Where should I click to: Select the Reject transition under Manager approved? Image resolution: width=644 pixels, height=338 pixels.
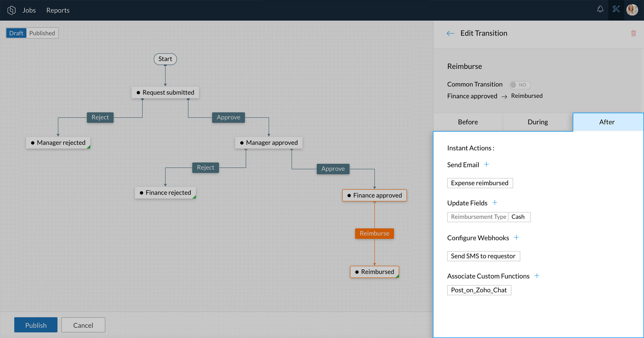click(206, 167)
